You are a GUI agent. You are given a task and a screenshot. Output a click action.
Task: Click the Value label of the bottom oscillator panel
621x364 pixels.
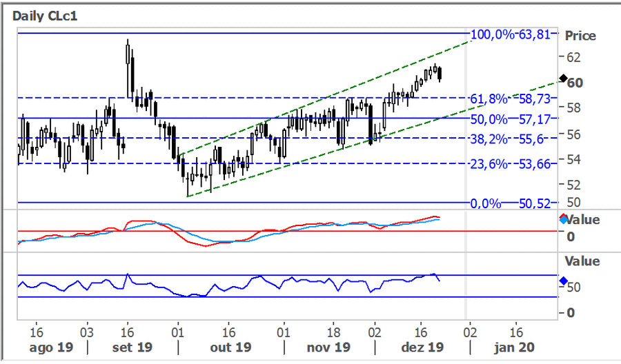pos(582,261)
